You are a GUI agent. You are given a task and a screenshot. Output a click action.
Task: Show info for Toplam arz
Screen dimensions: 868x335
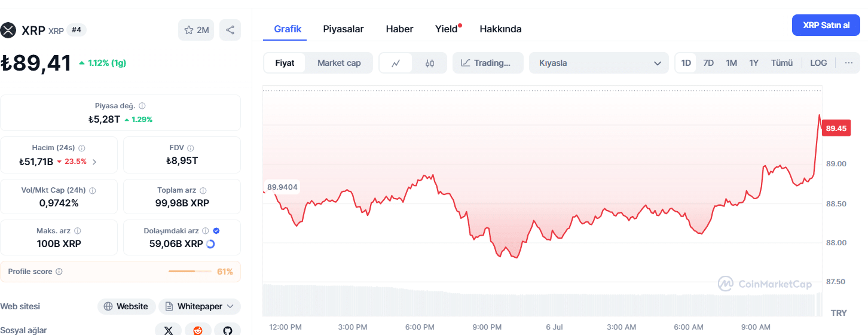(203, 190)
